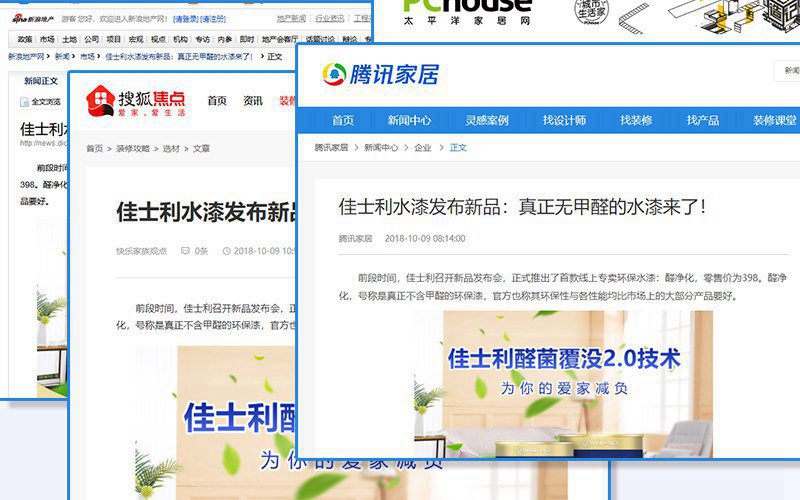
Task: Click 文章 breadcrumb in Sohu Focus page
Action: pyautogui.click(x=202, y=148)
